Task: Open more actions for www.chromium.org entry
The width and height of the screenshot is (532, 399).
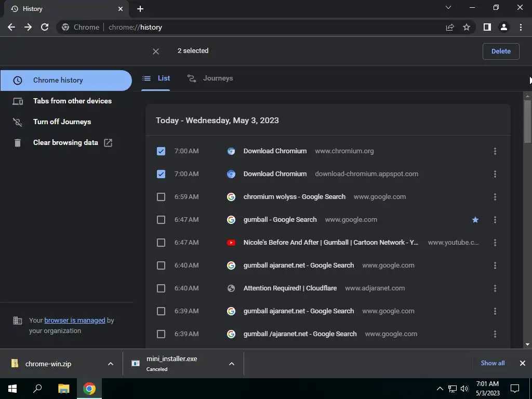Action: tap(495, 151)
